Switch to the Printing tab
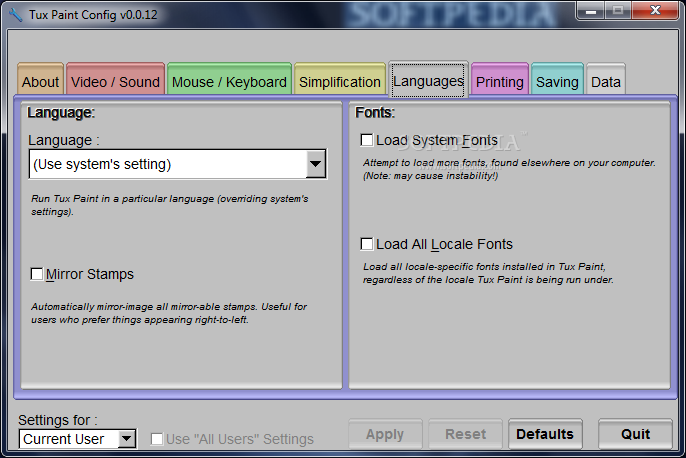The image size is (686, 458). [x=500, y=79]
